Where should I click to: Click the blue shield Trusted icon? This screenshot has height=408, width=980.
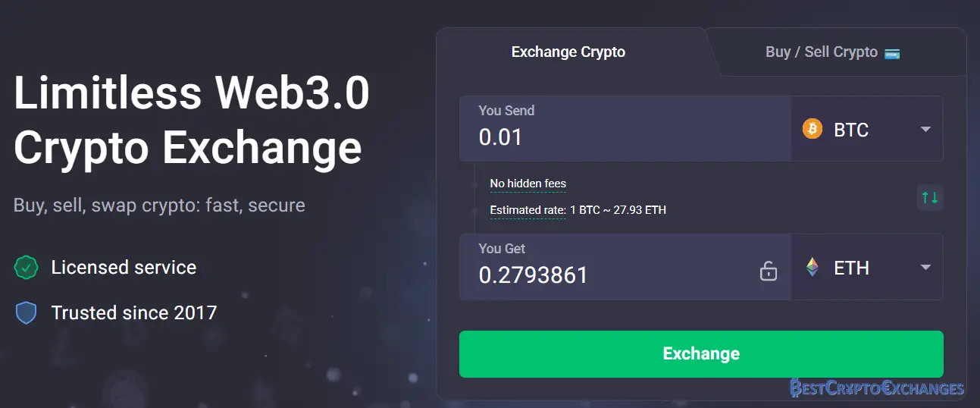(x=27, y=312)
